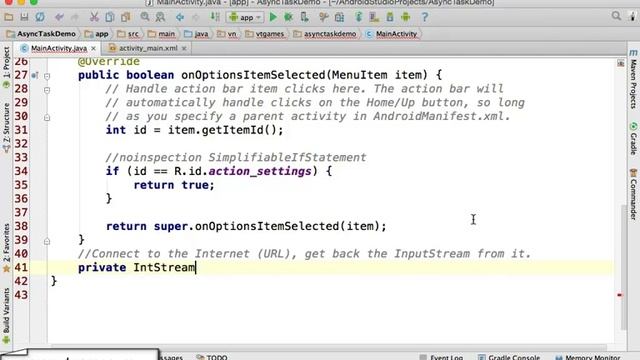Click the Undo arrow icon

click(x=59, y=17)
